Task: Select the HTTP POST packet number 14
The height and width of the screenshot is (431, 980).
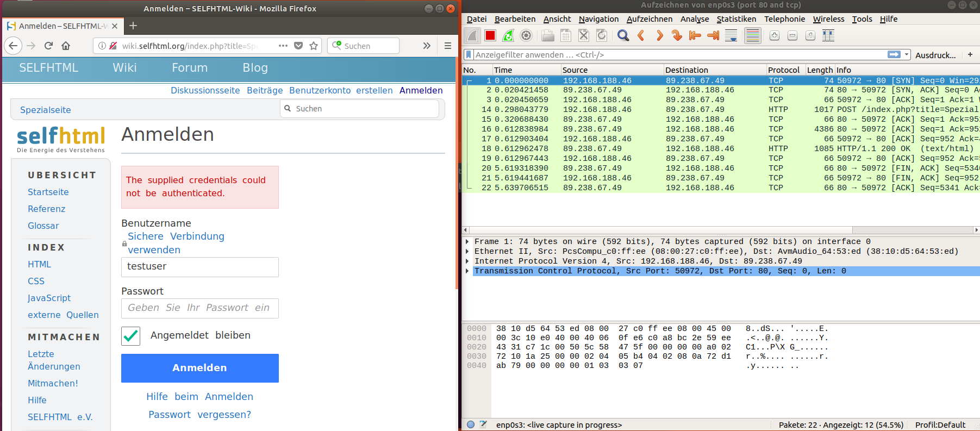Action: [721, 109]
